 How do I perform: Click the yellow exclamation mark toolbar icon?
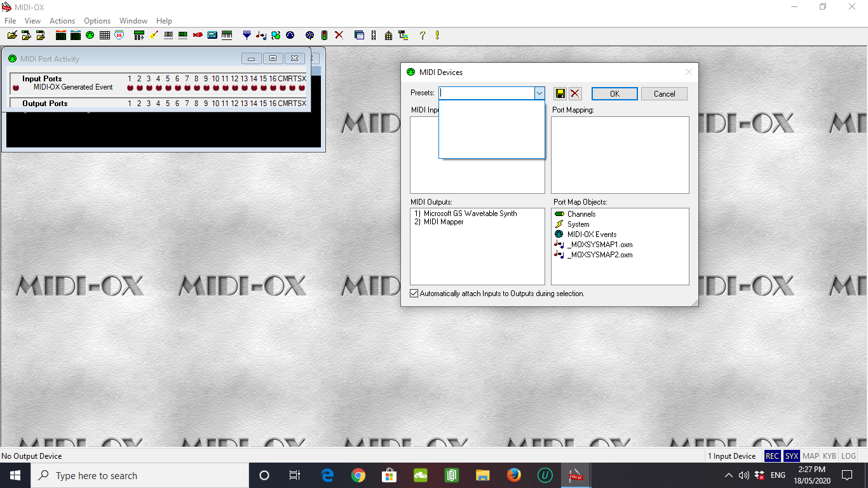(x=437, y=36)
